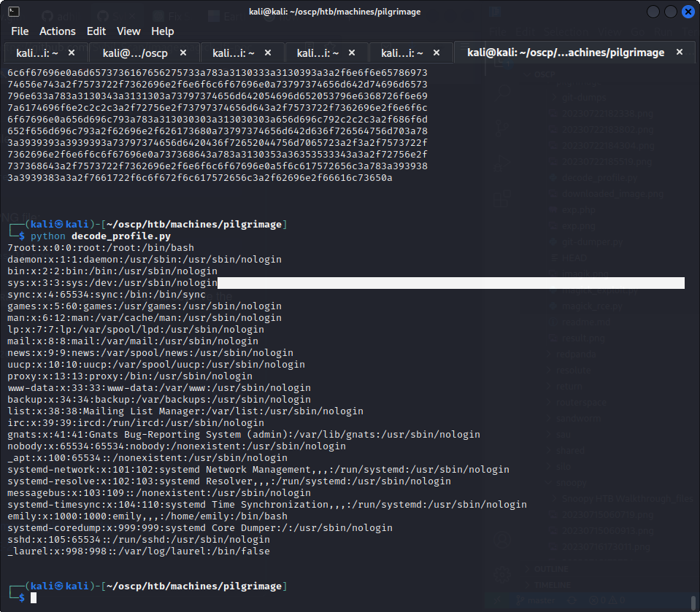Screen dimensions: 700x612
Task: Open the File menu
Action: [20, 31]
